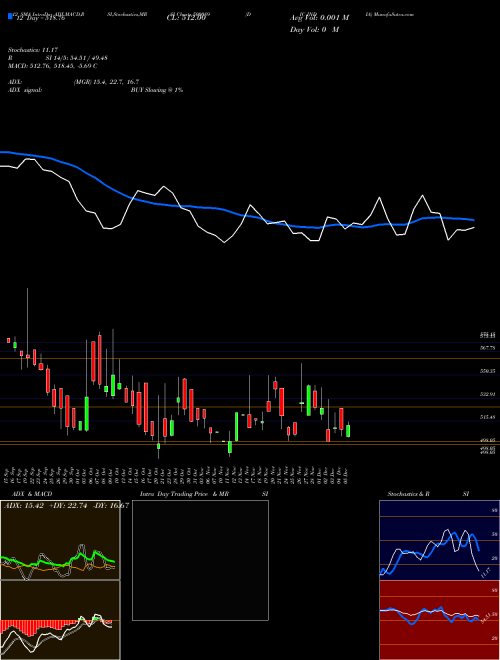Click the 12 Day SMA value label
This screenshot has height=660, width=500.
39,18
